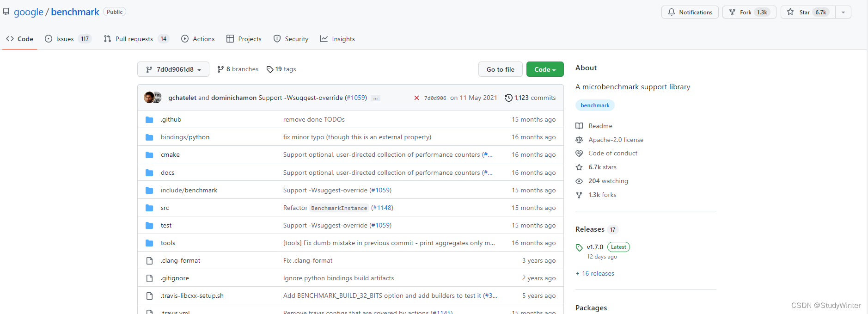Expand the green Code dropdown
Image resolution: width=868 pixels, height=314 pixels.
point(545,69)
